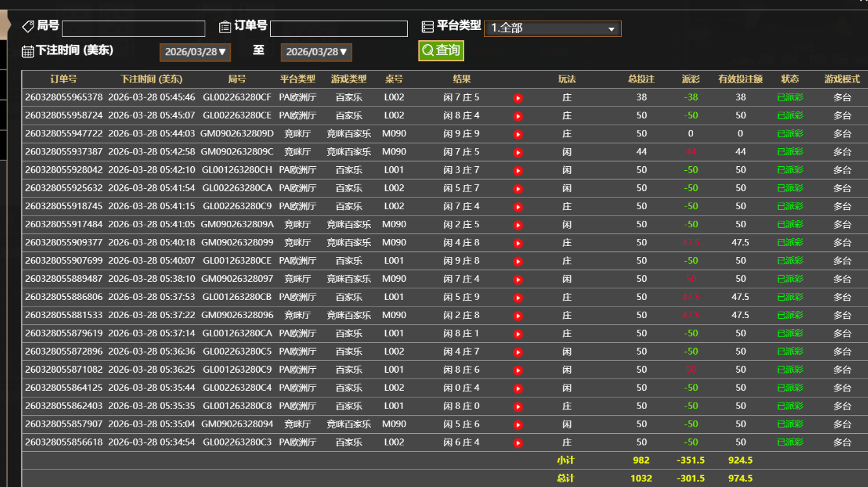This screenshot has width=868, height=487.
Task: Click the calendar icon beside 下注时间
Action: pos(28,51)
